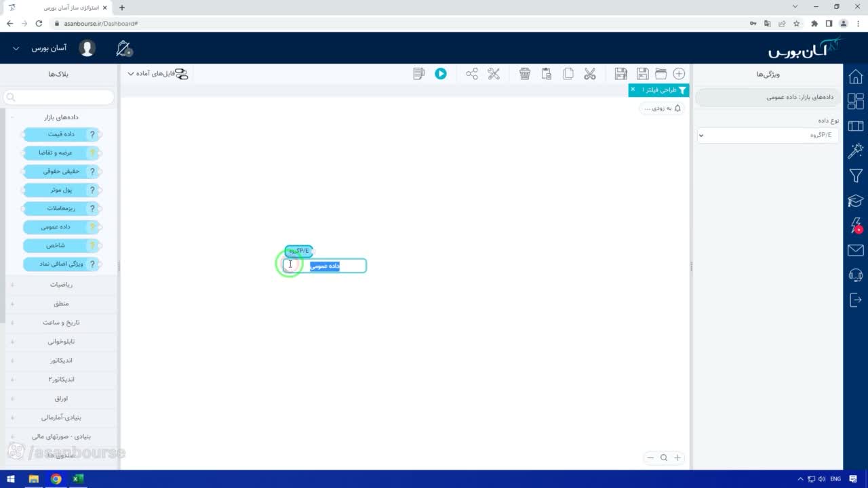Open the wrench and screwdriver tools icon
Viewport: 868px width, 488px height.
tap(494, 73)
